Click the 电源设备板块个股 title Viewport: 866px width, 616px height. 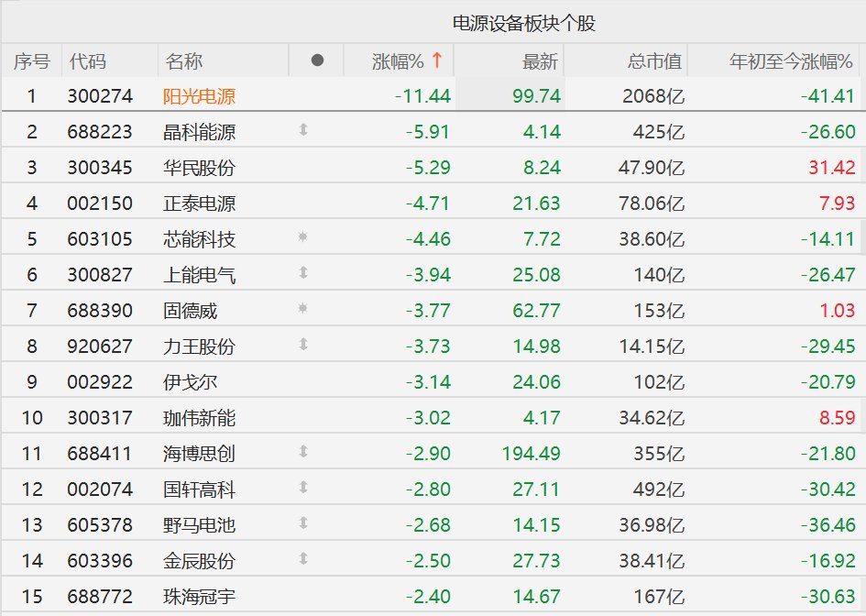[523, 23]
